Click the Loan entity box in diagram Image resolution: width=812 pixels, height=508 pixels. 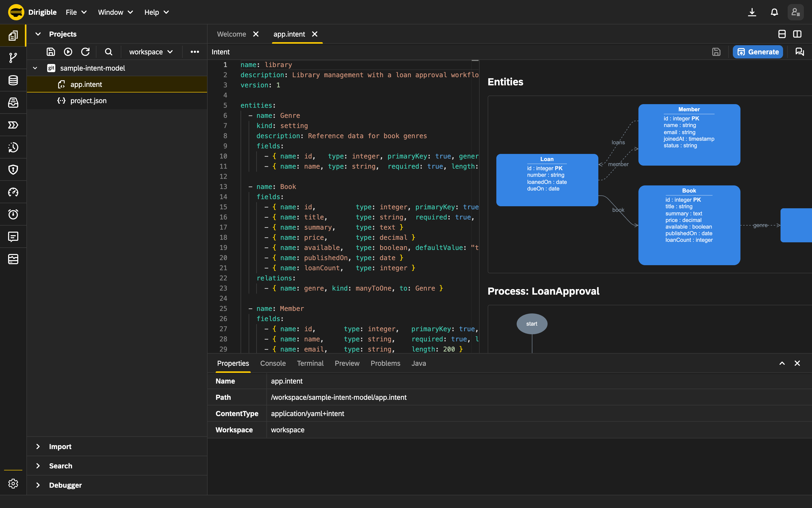click(547, 180)
